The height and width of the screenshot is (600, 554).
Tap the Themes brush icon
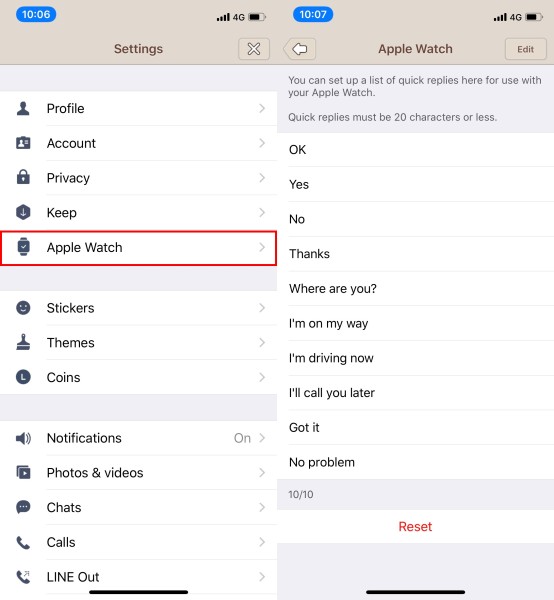(23, 342)
